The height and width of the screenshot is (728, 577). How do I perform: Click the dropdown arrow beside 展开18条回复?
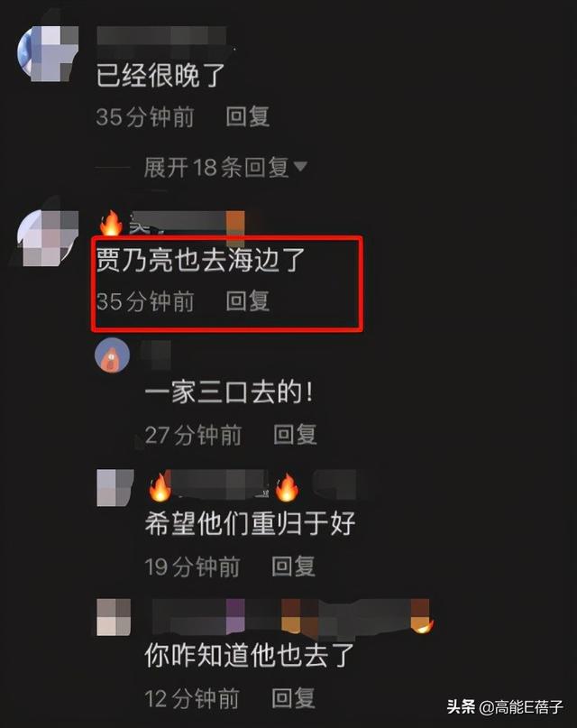(x=300, y=166)
